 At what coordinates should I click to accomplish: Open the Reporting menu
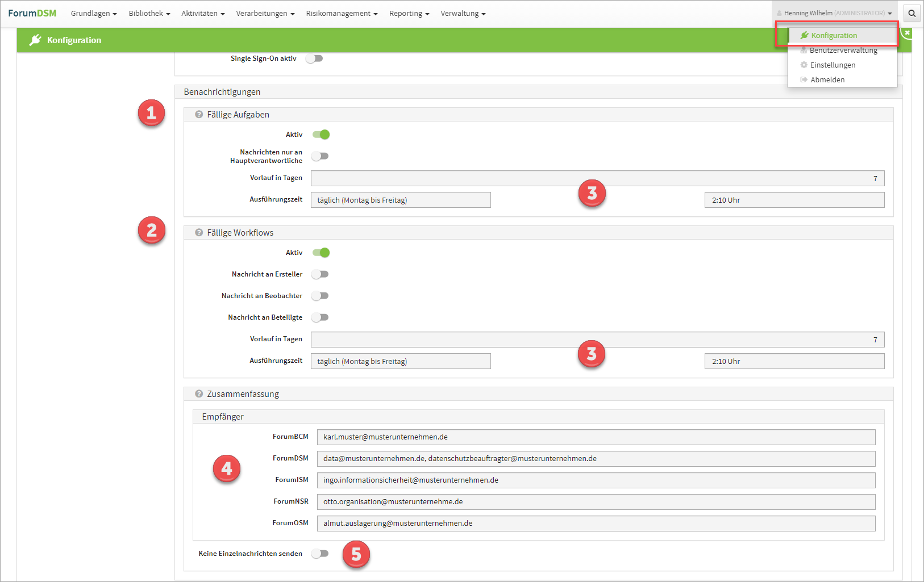409,14
